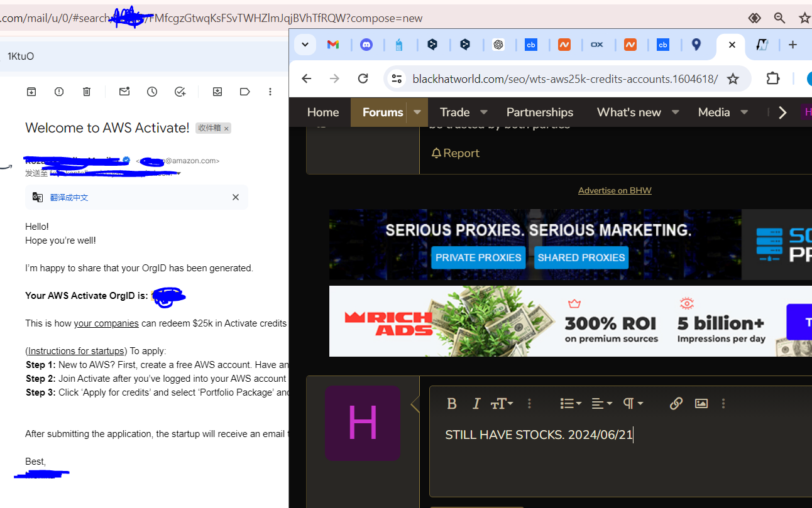Report the Gmail message as spam

(59, 92)
